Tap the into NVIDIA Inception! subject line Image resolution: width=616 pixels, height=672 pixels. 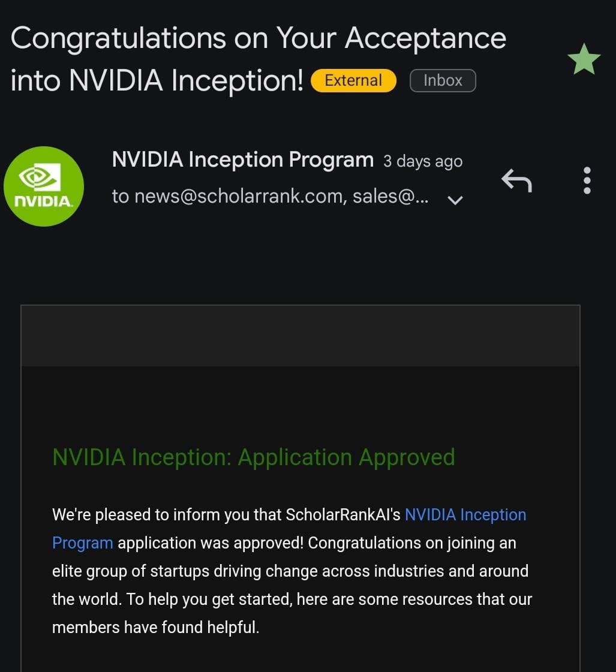click(157, 80)
